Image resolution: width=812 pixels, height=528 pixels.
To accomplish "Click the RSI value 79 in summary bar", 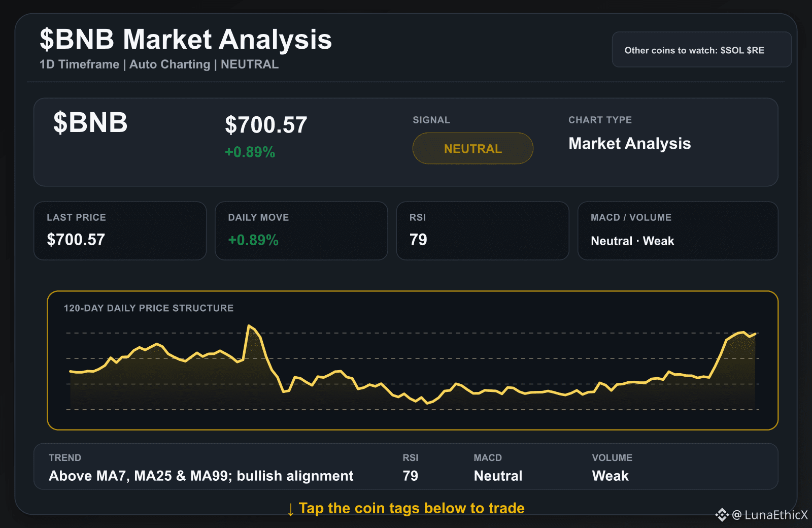I will point(410,476).
